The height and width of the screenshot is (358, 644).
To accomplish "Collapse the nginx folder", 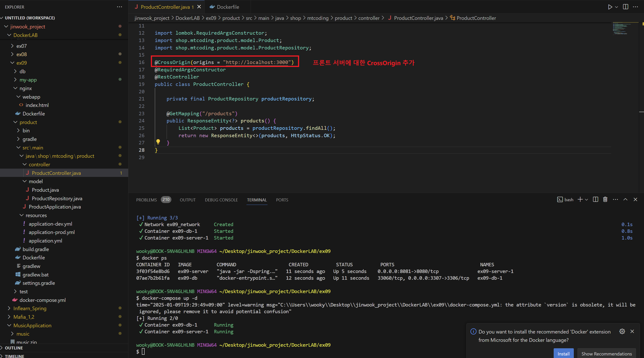I will point(25,88).
